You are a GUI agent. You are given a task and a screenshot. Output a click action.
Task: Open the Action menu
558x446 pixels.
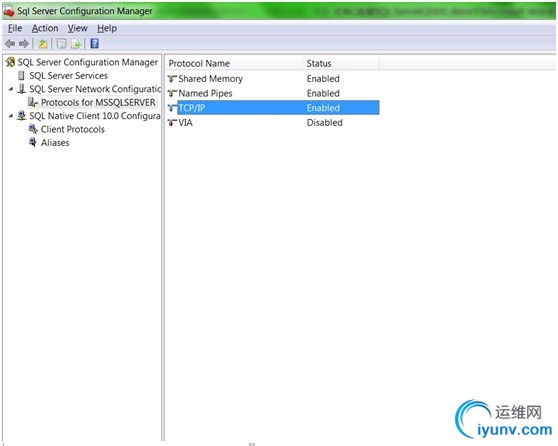coord(45,28)
